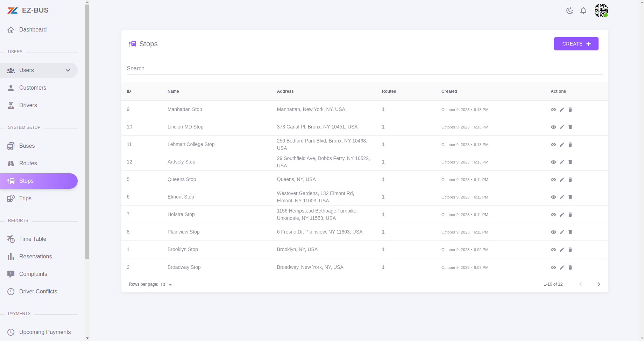This screenshot has height=341, width=644.
Task: Click the next page chevron
Action: click(x=599, y=284)
